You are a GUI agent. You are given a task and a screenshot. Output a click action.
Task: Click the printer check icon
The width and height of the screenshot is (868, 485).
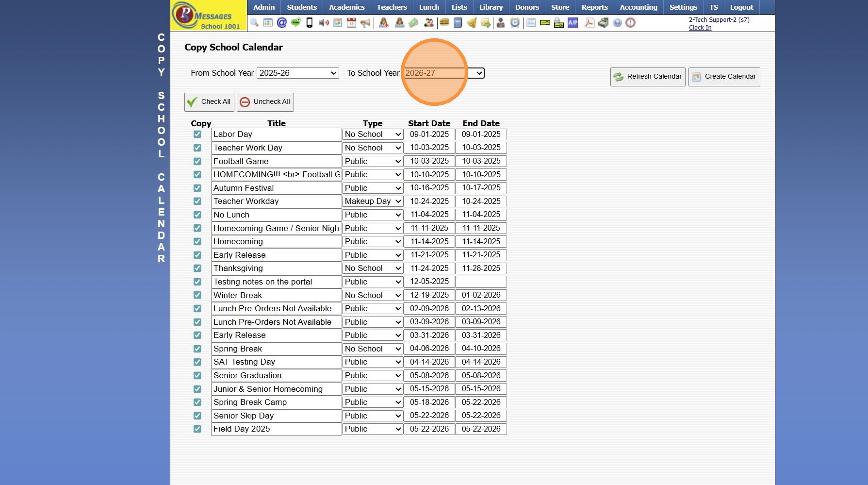[559, 23]
